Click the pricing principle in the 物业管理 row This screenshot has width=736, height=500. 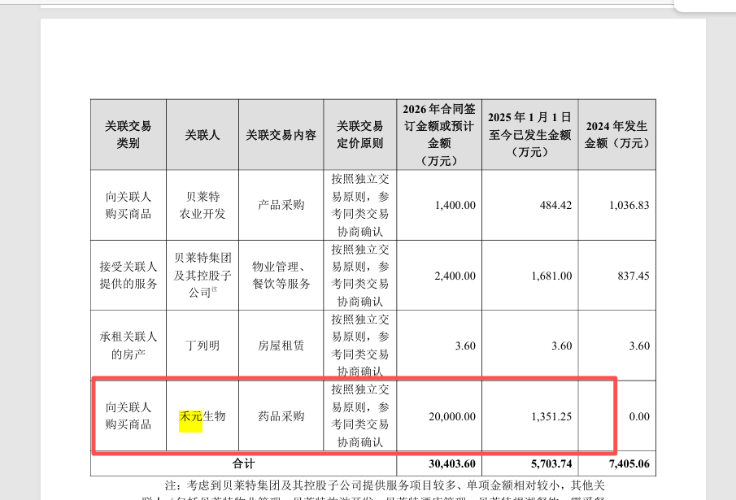click(x=360, y=275)
